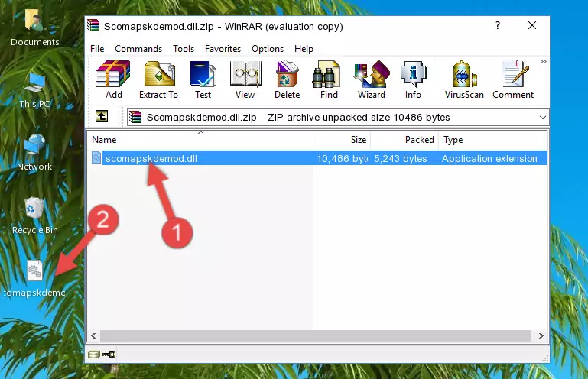Open the Find binoculars tool
Viewport: 588px width, 379px height.
click(329, 79)
